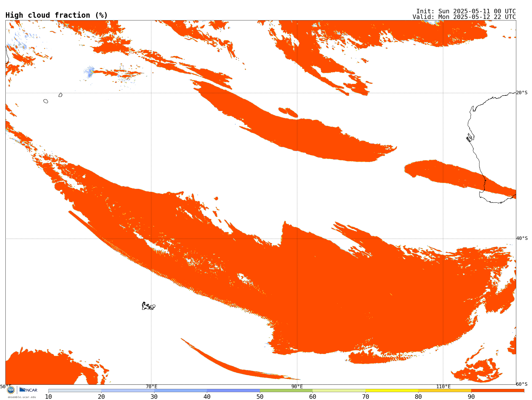Click the NCAR logo
The width and height of the screenshot is (532, 400).
click(28, 390)
